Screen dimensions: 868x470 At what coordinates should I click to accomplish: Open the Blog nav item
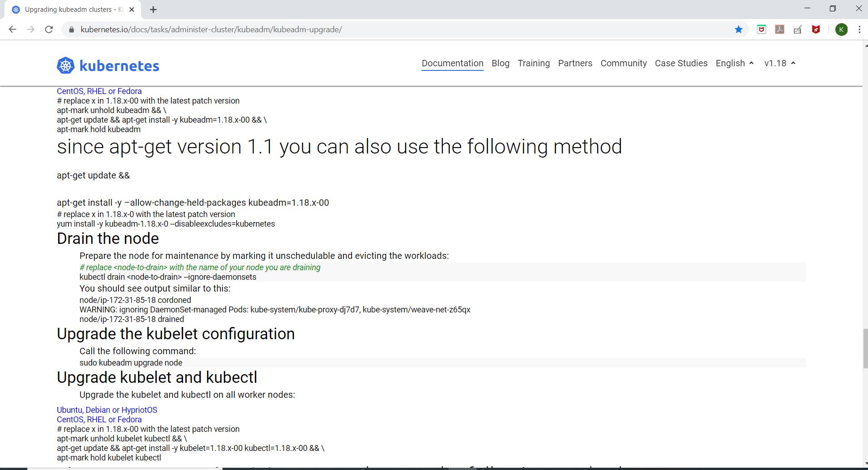click(x=501, y=63)
